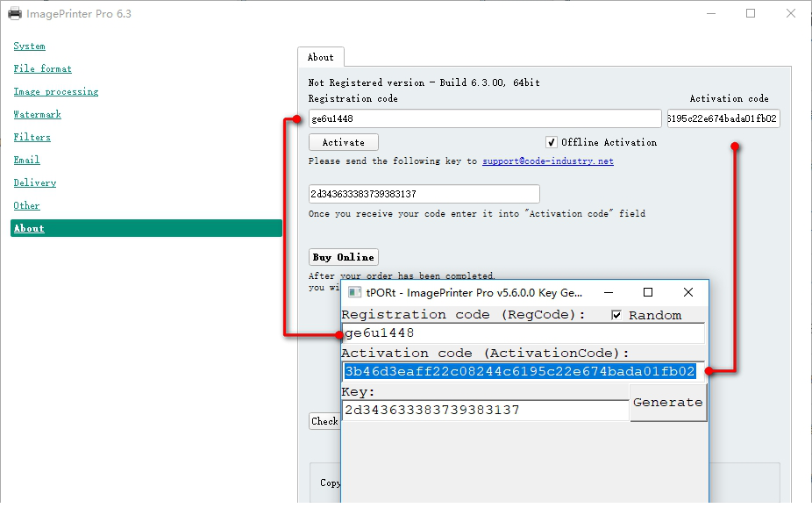Minimize the keygen window
Image resolution: width=812 pixels, height=522 pixels.
click(609, 293)
